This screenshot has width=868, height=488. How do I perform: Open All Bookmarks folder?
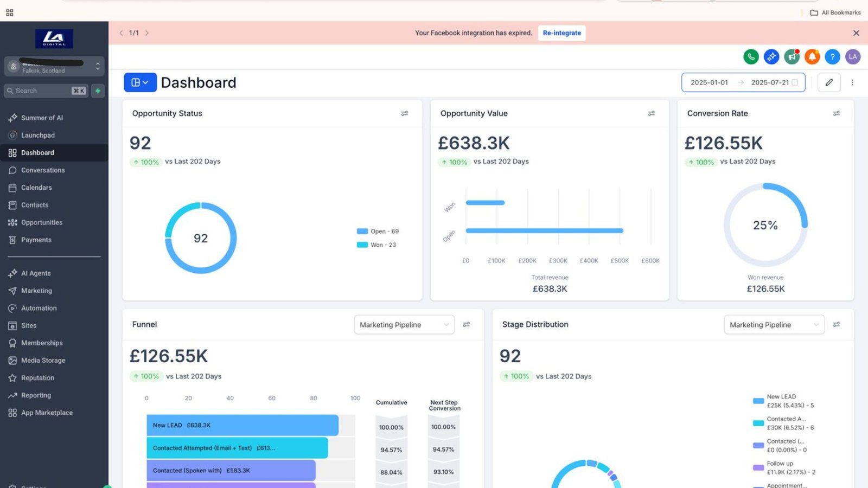[835, 12]
